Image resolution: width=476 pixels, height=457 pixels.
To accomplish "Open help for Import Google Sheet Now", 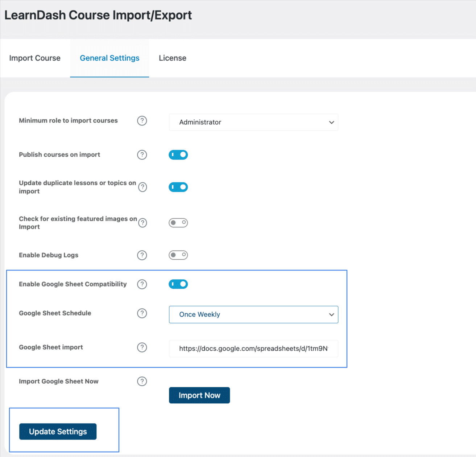I will click(142, 382).
